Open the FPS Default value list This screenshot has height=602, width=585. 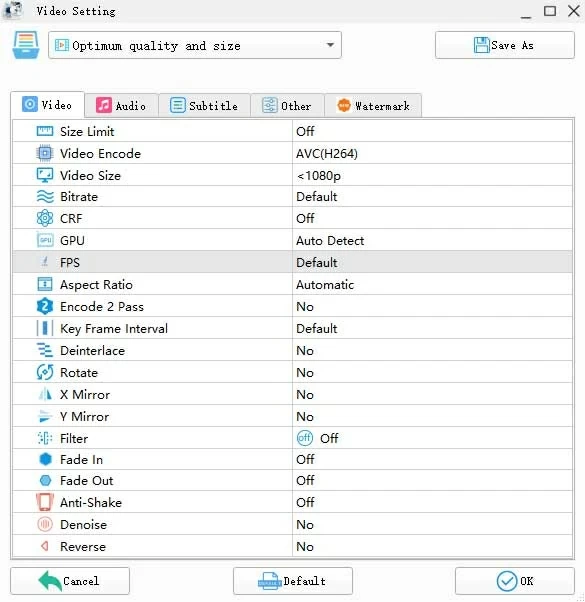(x=432, y=263)
